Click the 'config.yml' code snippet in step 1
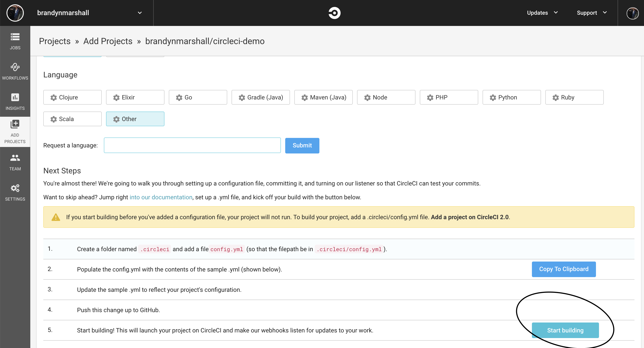644x348 pixels. coord(227,249)
